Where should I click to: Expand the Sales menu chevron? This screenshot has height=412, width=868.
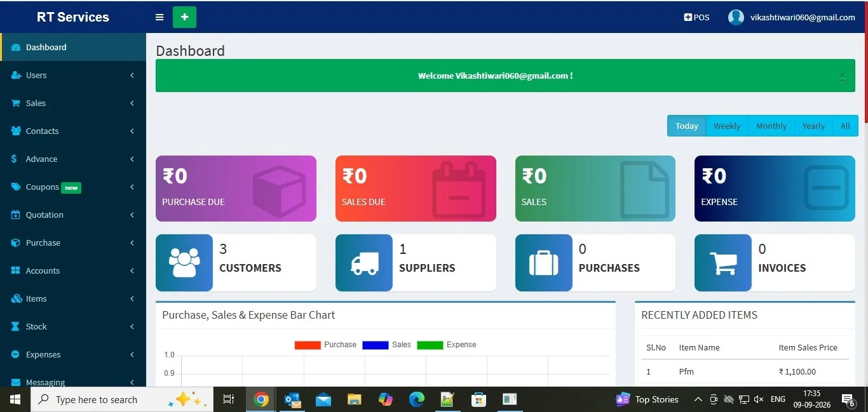[132, 103]
